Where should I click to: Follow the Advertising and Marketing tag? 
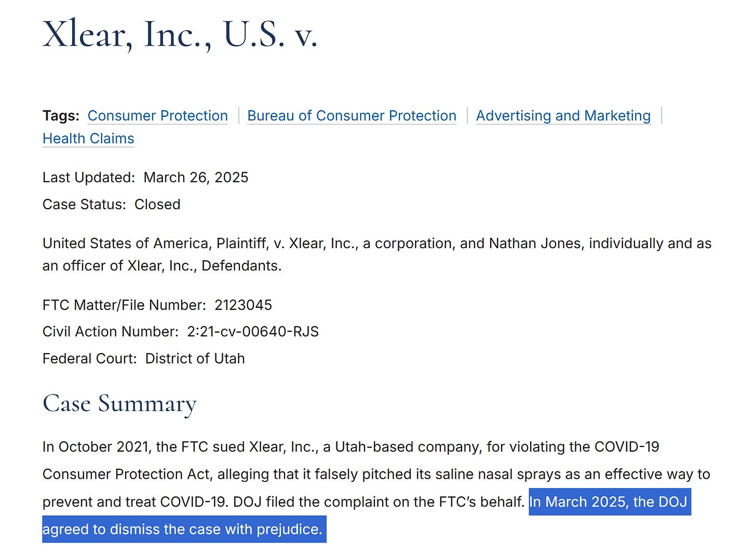coord(563,116)
